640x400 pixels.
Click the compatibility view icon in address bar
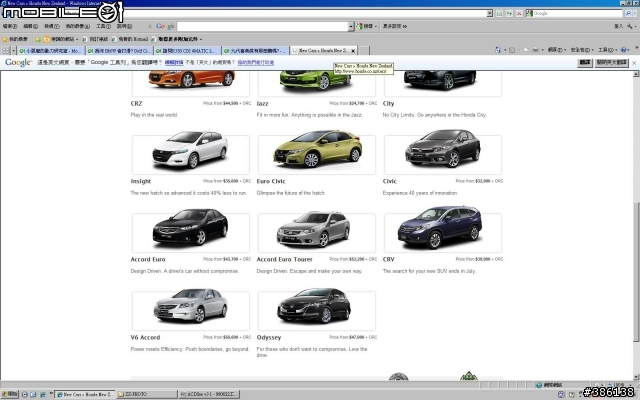point(500,13)
